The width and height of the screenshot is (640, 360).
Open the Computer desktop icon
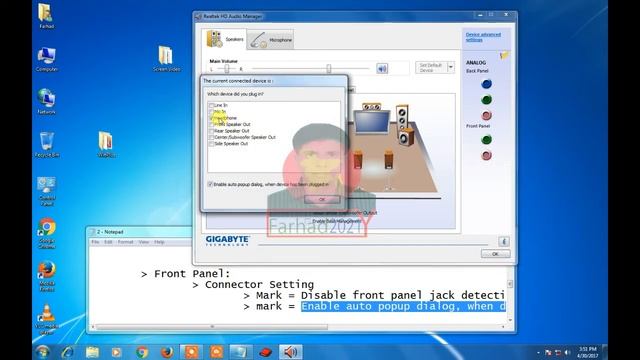coord(46,60)
